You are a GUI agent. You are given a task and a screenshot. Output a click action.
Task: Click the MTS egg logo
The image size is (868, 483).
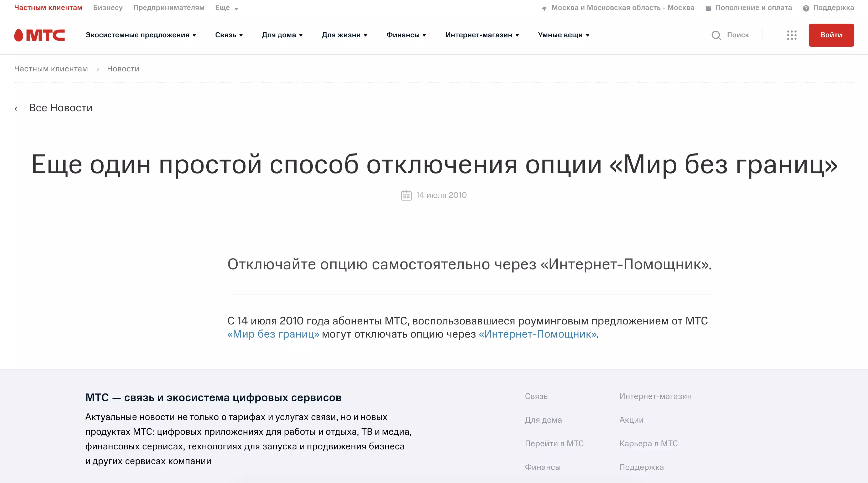tap(39, 35)
